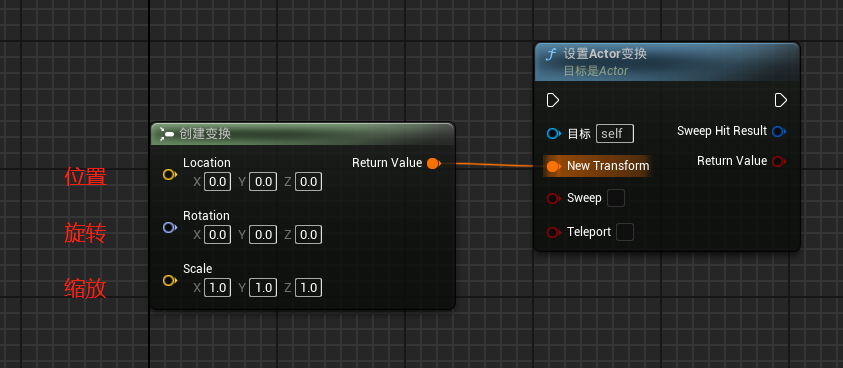Click the New Transform input pin
Image resolution: width=843 pixels, height=368 pixels.
tap(554, 166)
